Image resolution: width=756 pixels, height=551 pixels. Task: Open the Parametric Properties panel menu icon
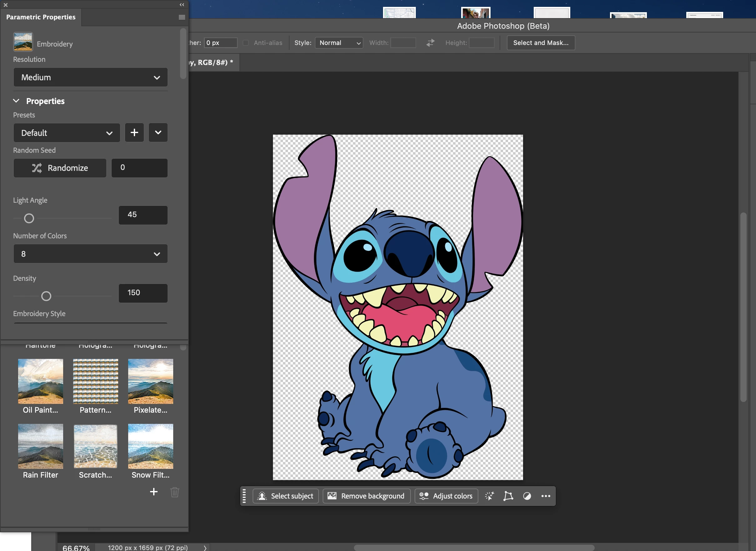pyautogui.click(x=182, y=17)
